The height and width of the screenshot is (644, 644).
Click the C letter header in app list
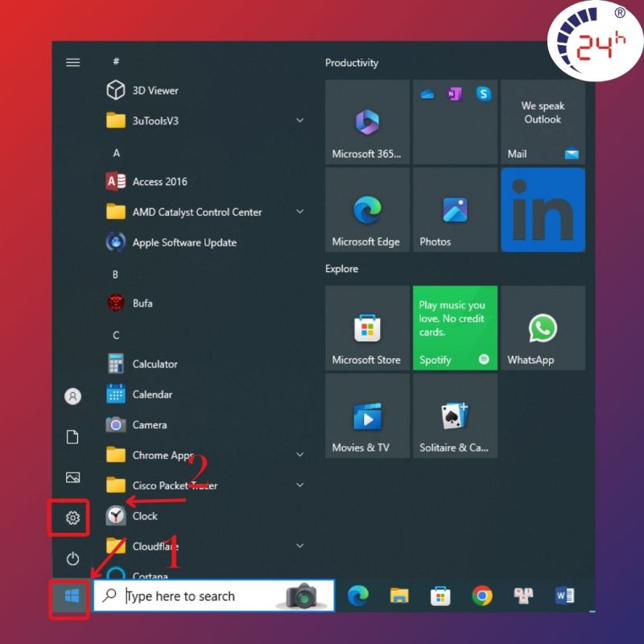click(x=116, y=335)
